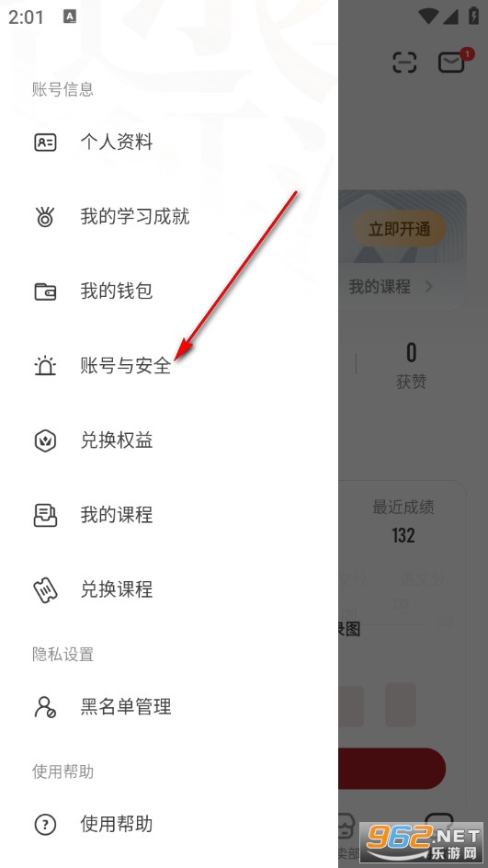
Task: Open the mail inbox with notification badge
Action: point(453,62)
